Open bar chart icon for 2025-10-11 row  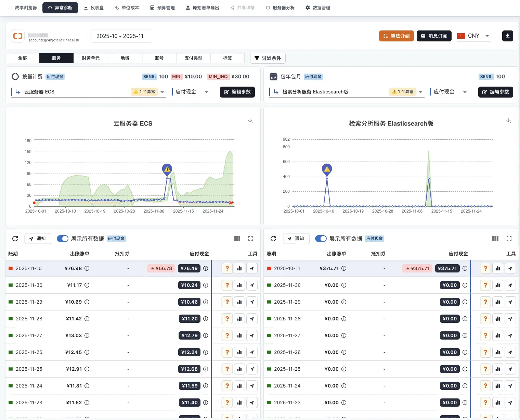tap(498, 268)
